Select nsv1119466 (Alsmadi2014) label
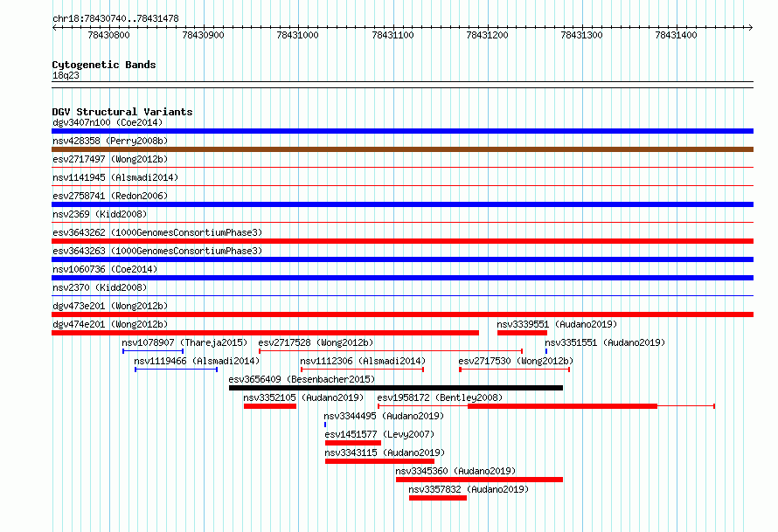The width and height of the screenshot is (778, 532). pyautogui.click(x=197, y=361)
